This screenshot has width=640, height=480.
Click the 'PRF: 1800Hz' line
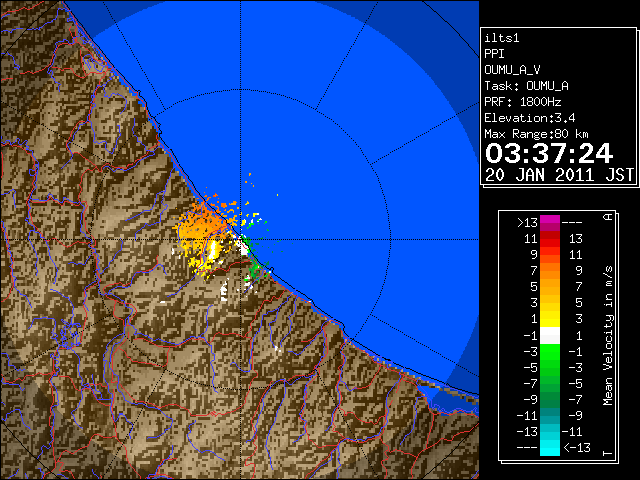coord(523,102)
